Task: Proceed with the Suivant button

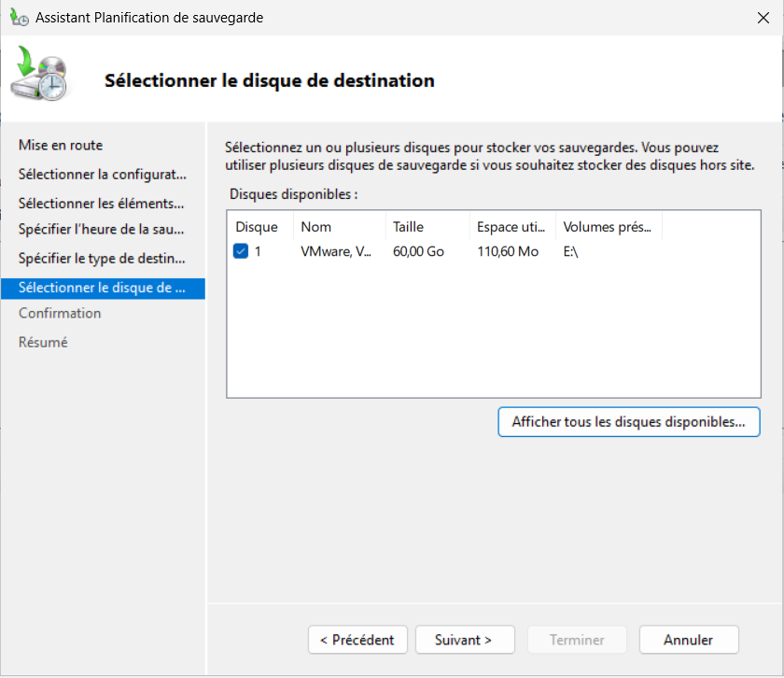Action: (x=465, y=640)
